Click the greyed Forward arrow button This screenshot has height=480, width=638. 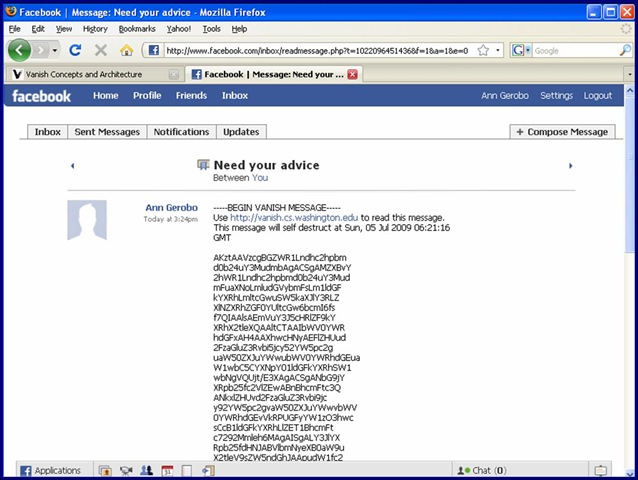(41, 50)
